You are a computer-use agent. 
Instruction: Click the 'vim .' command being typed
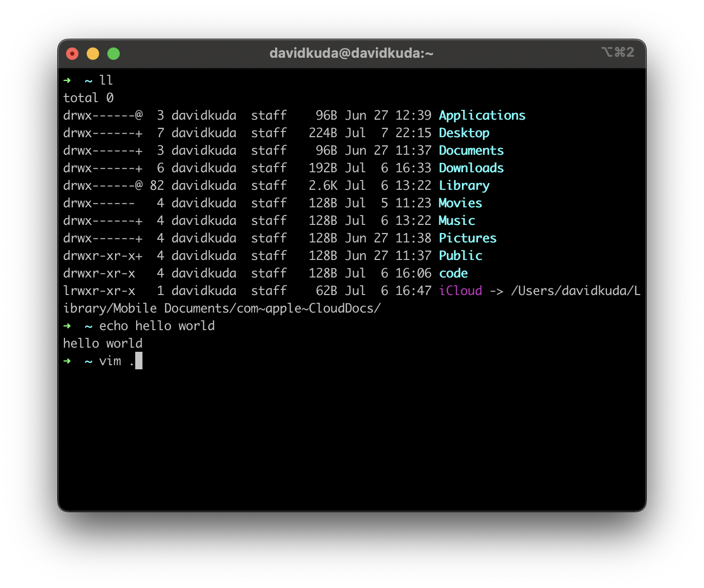tap(117, 361)
